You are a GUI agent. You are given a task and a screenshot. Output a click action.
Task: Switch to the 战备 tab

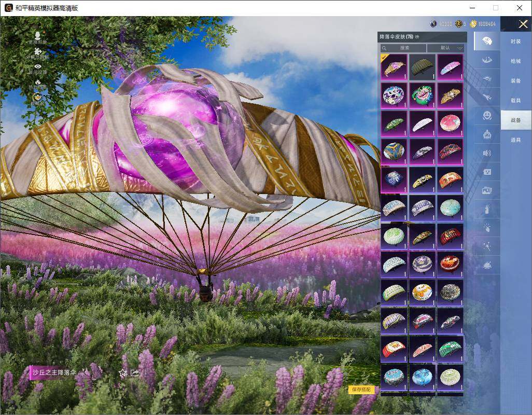(x=516, y=120)
